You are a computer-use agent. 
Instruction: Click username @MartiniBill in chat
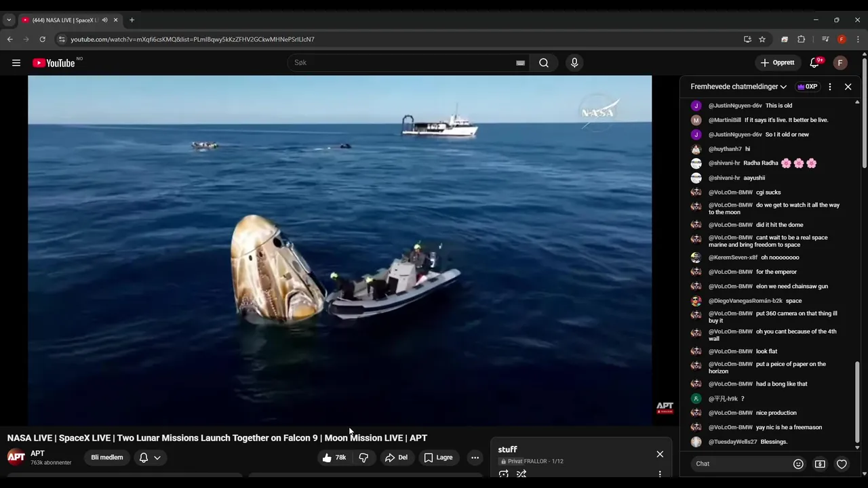[x=724, y=120]
